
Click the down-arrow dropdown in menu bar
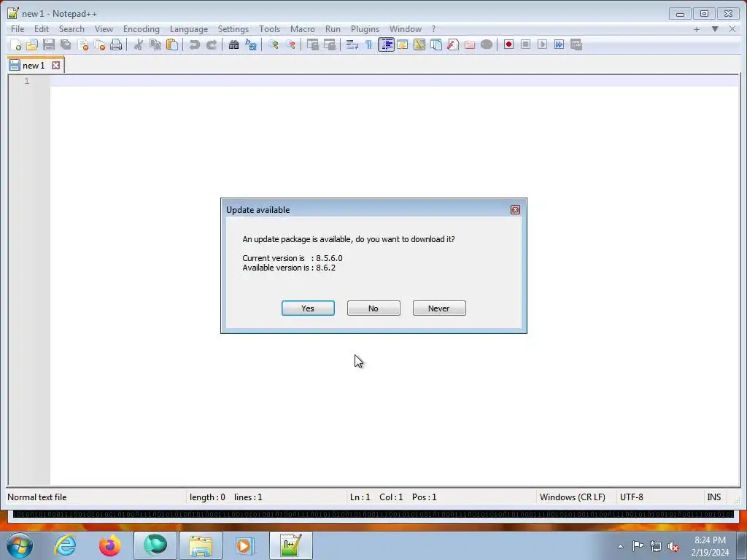[715, 29]
